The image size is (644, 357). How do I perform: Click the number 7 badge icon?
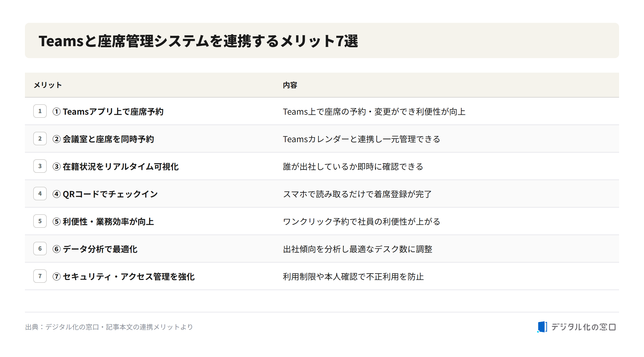40,276
